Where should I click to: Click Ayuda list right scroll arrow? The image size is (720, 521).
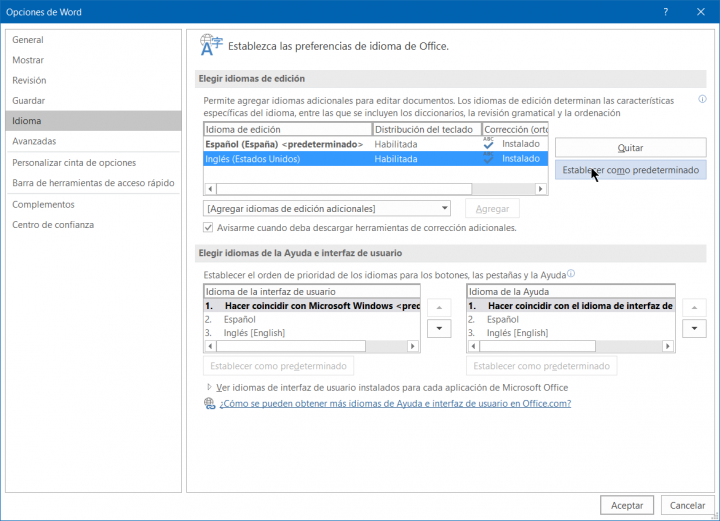pyautogui.click(x=668, y=346)
